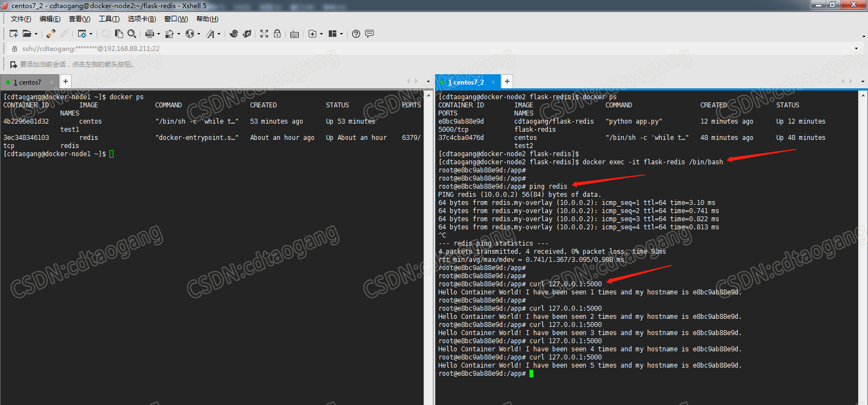Expand the file transfer dropdown arrow
This screenshot has height=405, width=868.
click(178, 34)
